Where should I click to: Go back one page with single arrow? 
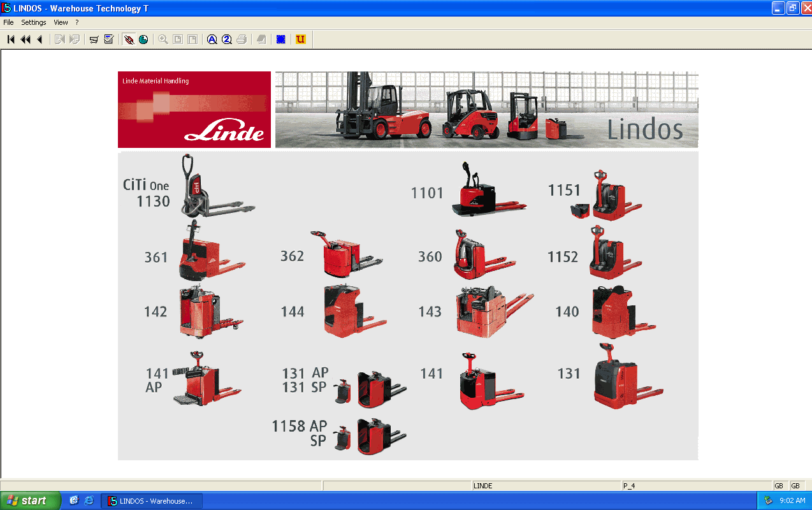click(x=40, y=40)
